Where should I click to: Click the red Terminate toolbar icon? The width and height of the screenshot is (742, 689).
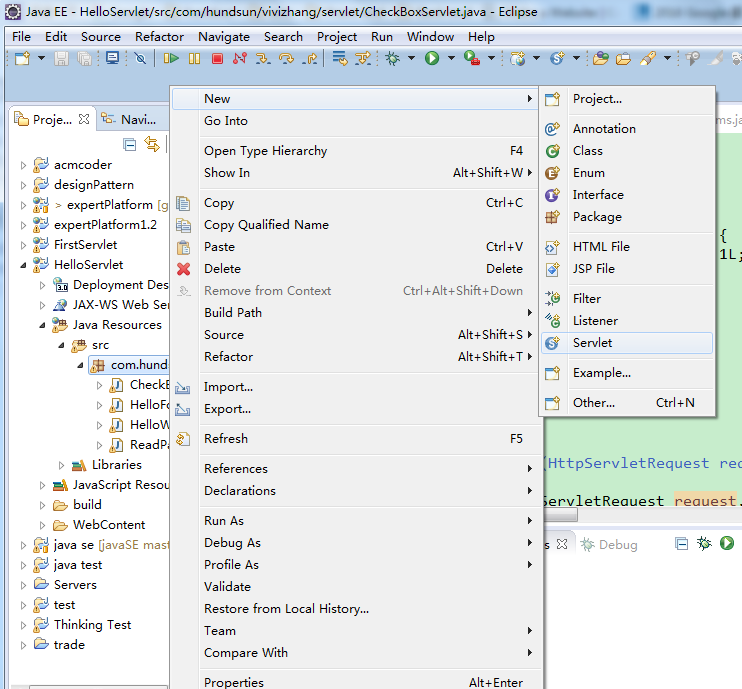[217, 59]
